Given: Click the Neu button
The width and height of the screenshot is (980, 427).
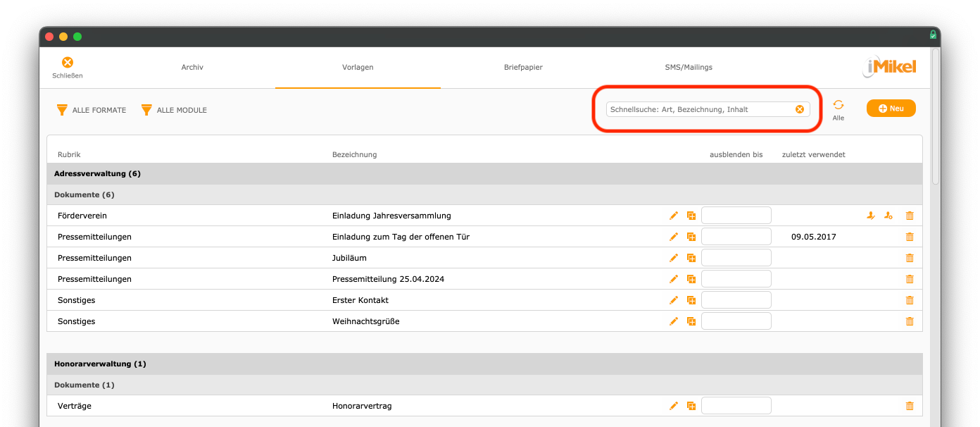Looking at the screenshot, I should point(891,109).
